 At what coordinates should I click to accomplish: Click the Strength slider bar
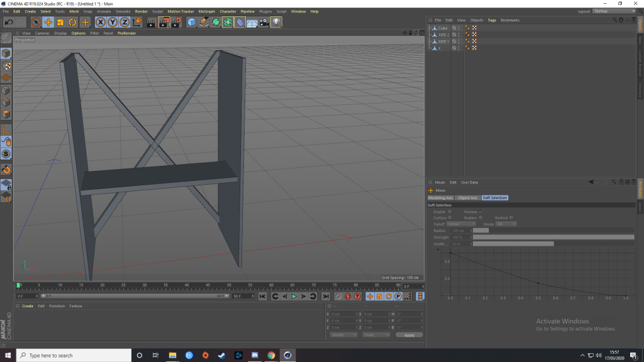click(x=553, y=237)
